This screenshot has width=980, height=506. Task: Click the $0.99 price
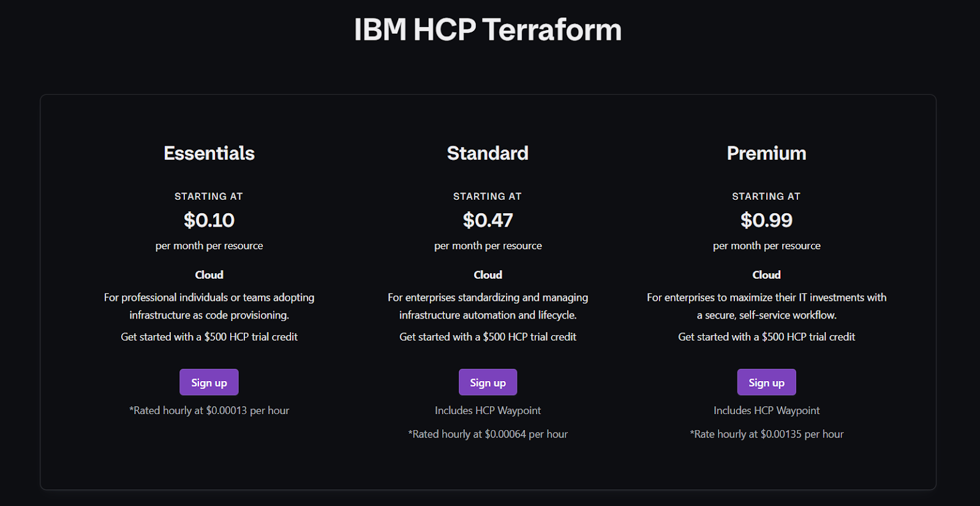pyautogui.click(x=766, y=220)
